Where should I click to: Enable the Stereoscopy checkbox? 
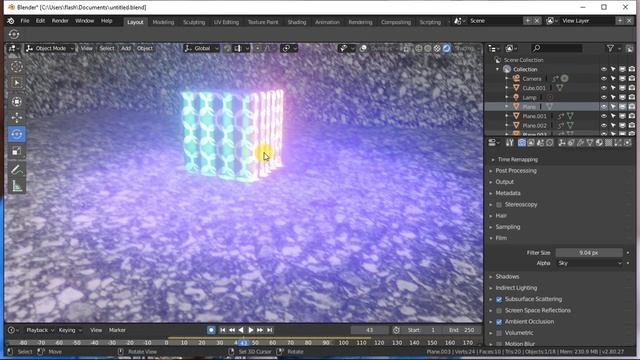(499, 204)
